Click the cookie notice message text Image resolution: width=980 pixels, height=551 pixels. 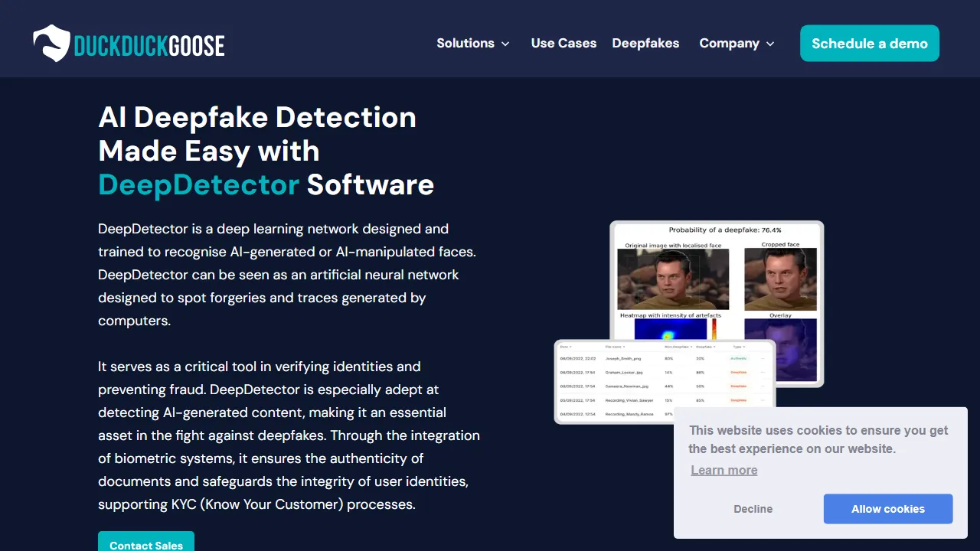point(818,439)
